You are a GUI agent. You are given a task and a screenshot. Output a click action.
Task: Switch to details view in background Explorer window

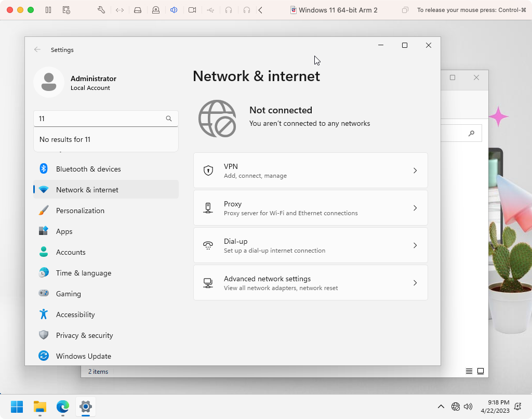click(469, 371)
